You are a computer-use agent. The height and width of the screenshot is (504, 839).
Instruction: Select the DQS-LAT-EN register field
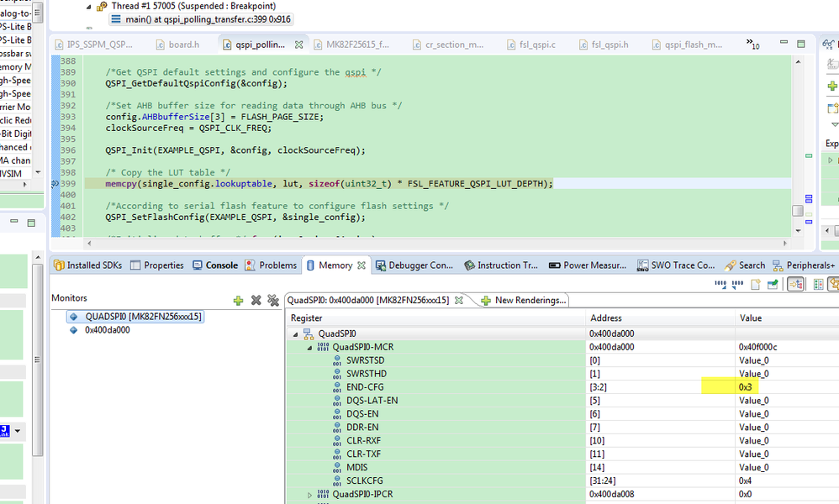[372, 401]
